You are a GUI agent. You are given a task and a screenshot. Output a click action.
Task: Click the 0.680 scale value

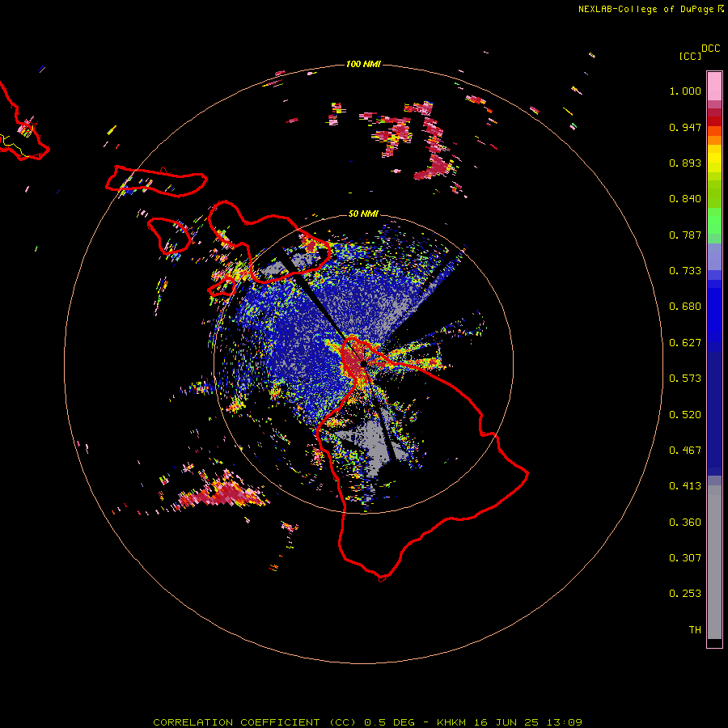(x=685, y=307)
